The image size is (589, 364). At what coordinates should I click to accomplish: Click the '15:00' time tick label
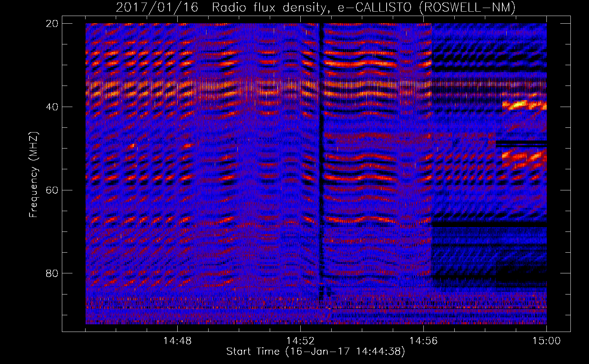[546, 341]
